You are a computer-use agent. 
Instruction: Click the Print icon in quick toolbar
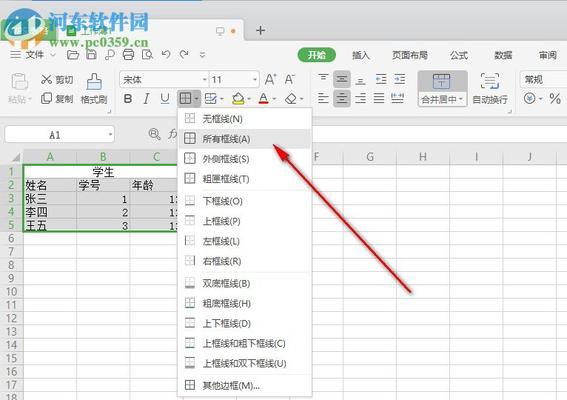[x=128, y=55]
